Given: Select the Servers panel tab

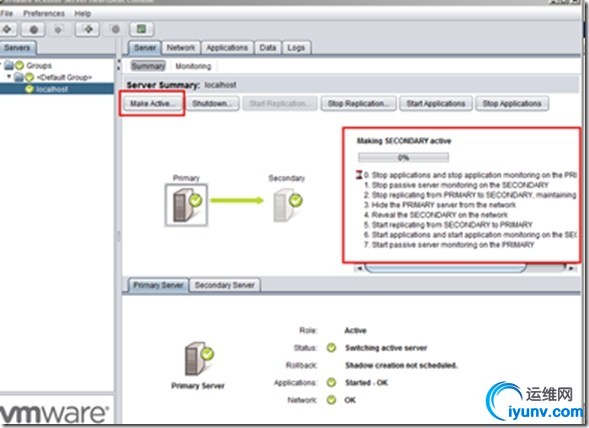Looking at the screenshot, I should [x=17, y=48].
